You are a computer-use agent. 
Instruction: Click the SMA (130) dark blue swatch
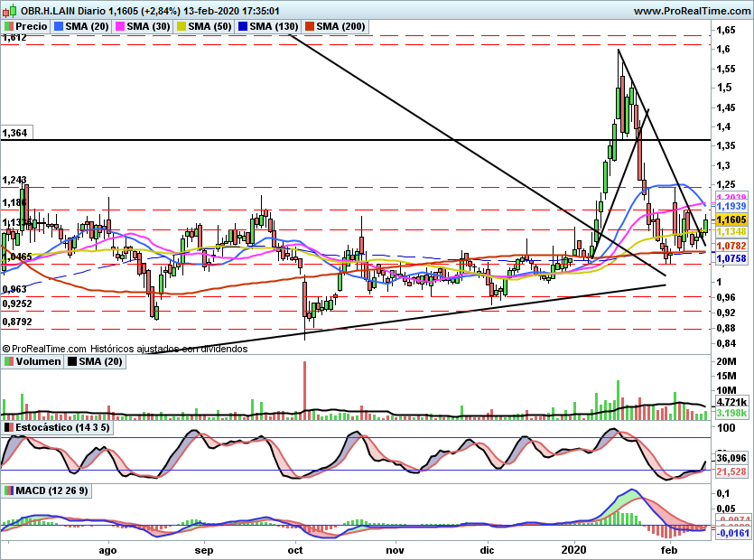click(243, 26)
